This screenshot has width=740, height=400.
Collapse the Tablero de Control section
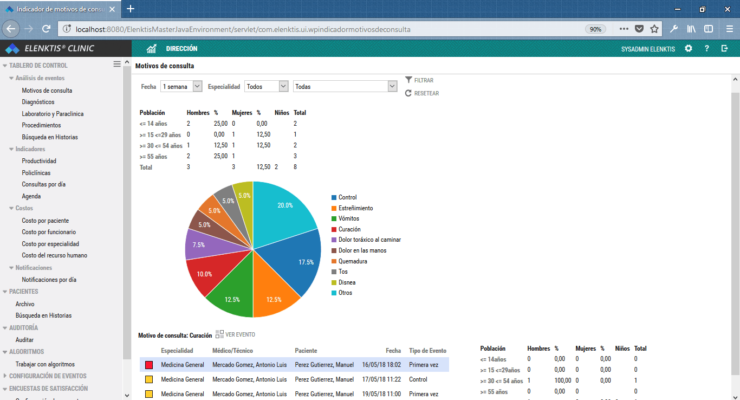point(5,65)
